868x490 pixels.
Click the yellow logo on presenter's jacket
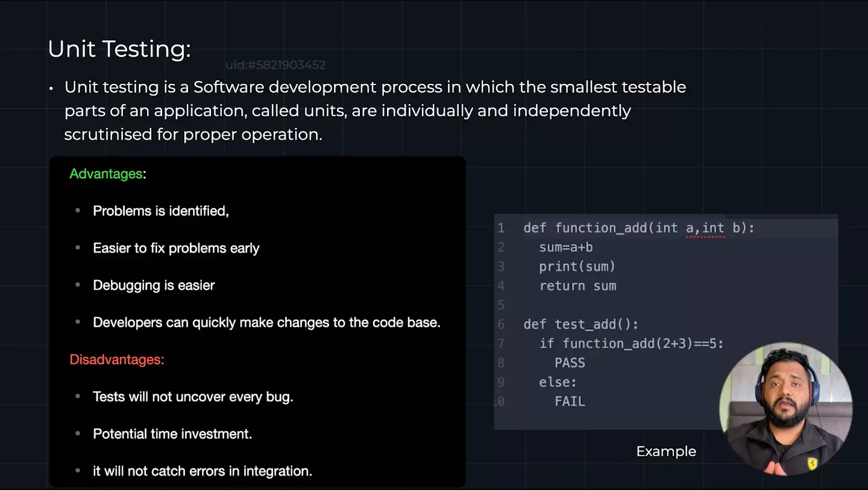click(x=812, y=463)
